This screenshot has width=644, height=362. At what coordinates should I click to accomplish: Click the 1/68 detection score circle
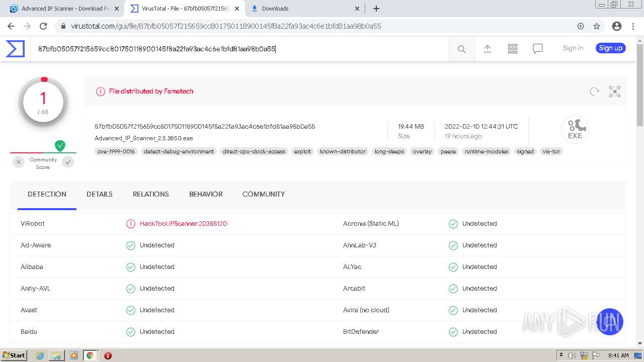43,103
